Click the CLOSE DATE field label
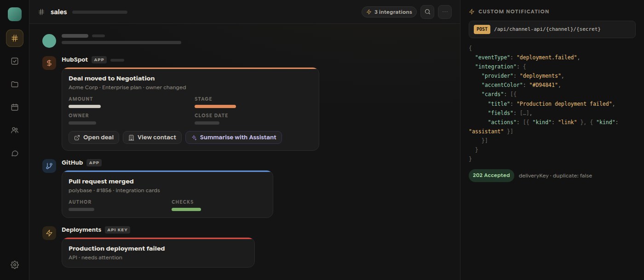Viewport: 644px width, 280px height. (x=211, y=115)
